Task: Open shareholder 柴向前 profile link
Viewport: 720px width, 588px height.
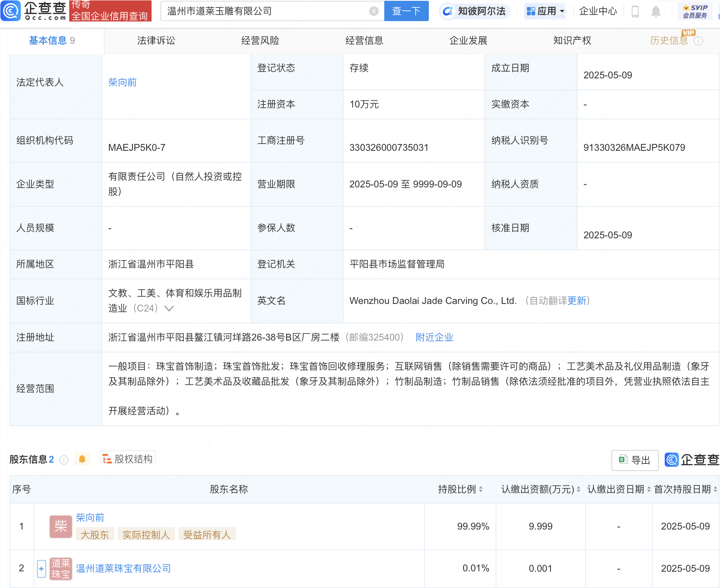Action: [90, 518]
